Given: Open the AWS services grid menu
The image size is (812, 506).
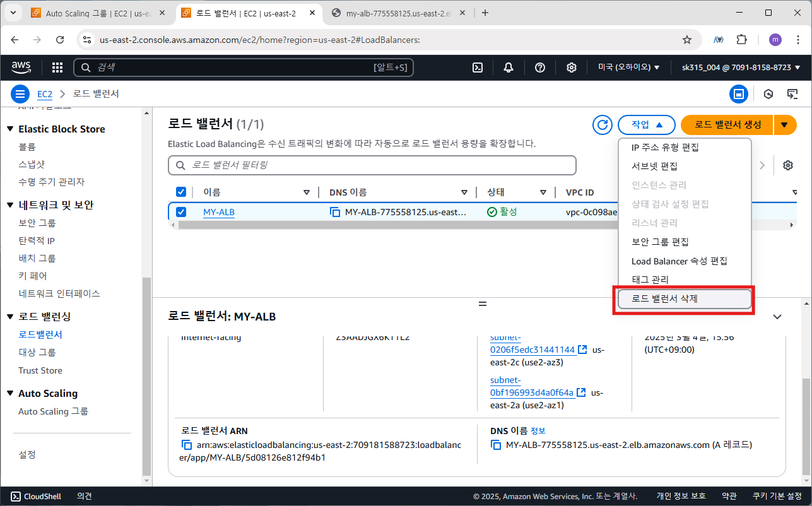Looking at the screenshot, I should (57, 68).
